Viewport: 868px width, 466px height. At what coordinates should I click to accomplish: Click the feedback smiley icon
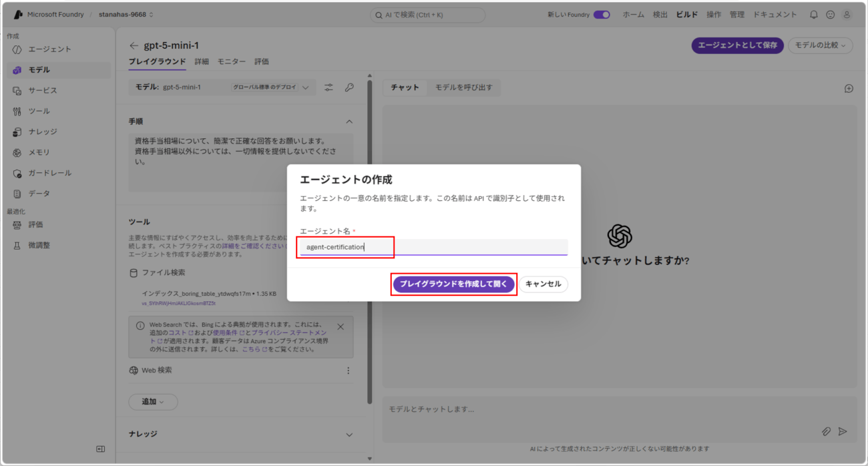tap(831, 15)
